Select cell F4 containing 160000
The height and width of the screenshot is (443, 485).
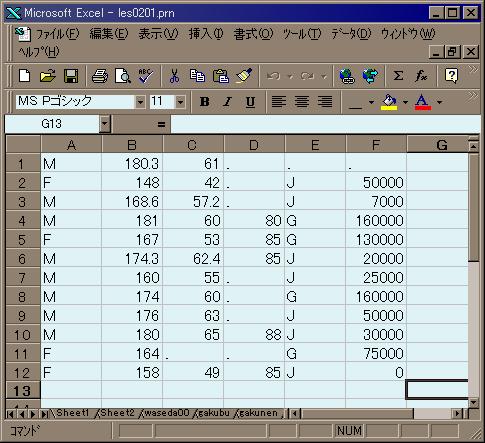[x=376, y=221]
